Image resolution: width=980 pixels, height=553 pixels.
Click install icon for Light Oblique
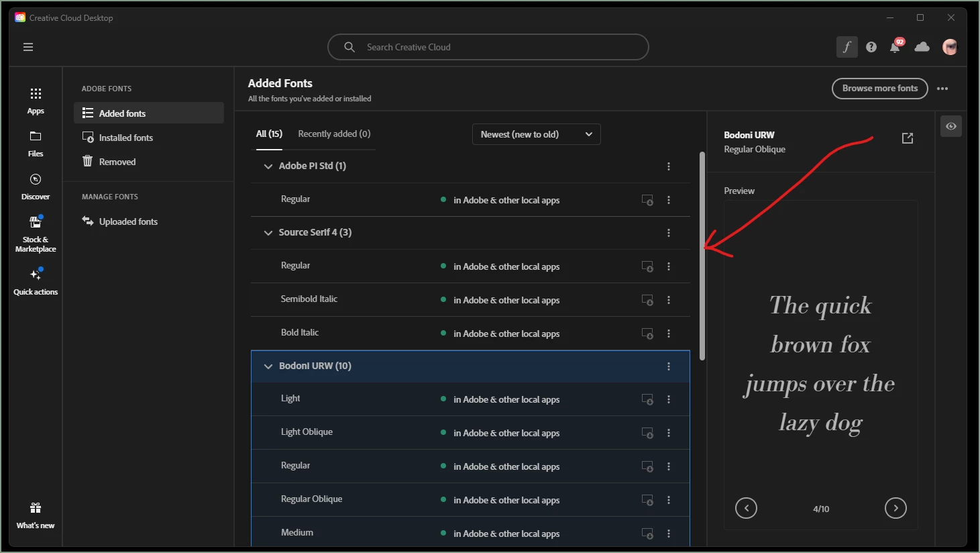(x=647, y=433)
